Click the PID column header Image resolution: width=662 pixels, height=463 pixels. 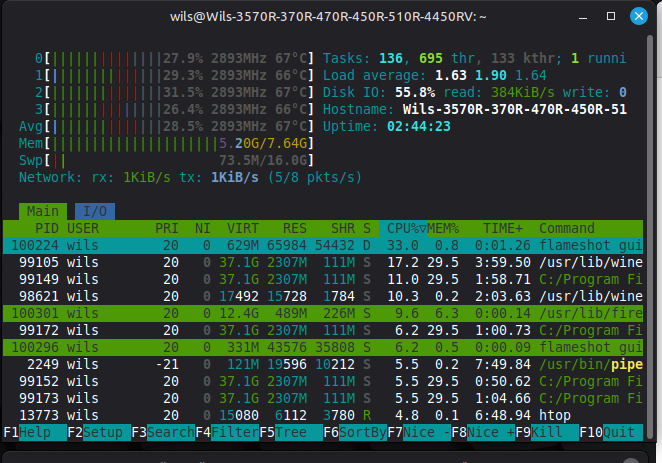(45, 228)
